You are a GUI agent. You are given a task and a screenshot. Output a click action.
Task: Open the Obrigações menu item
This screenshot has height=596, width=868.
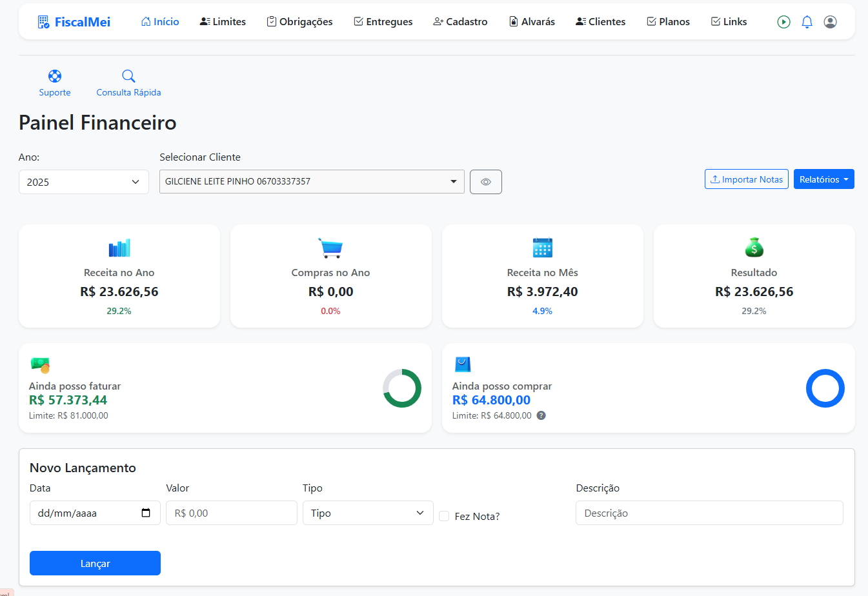pyautogui.click(x=299, y=21)
